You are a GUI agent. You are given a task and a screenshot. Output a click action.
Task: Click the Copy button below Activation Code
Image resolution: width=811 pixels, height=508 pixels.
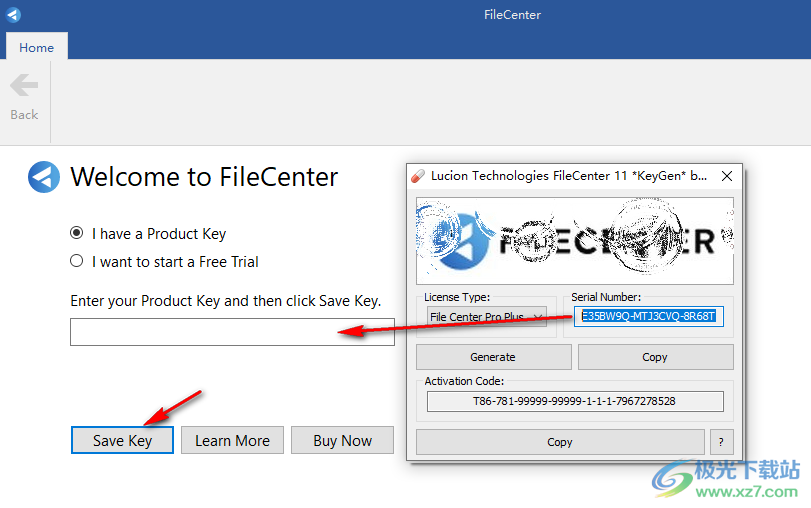[x=560, y=442]
